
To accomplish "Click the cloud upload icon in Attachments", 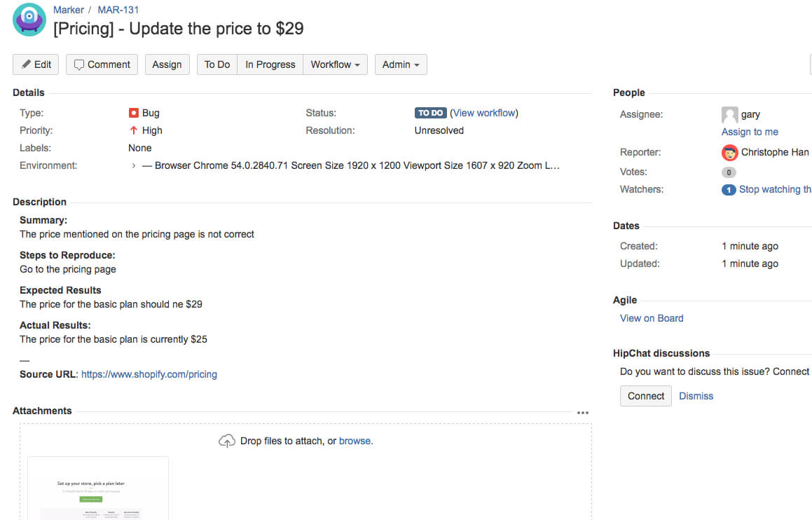I will pos(226,441).
